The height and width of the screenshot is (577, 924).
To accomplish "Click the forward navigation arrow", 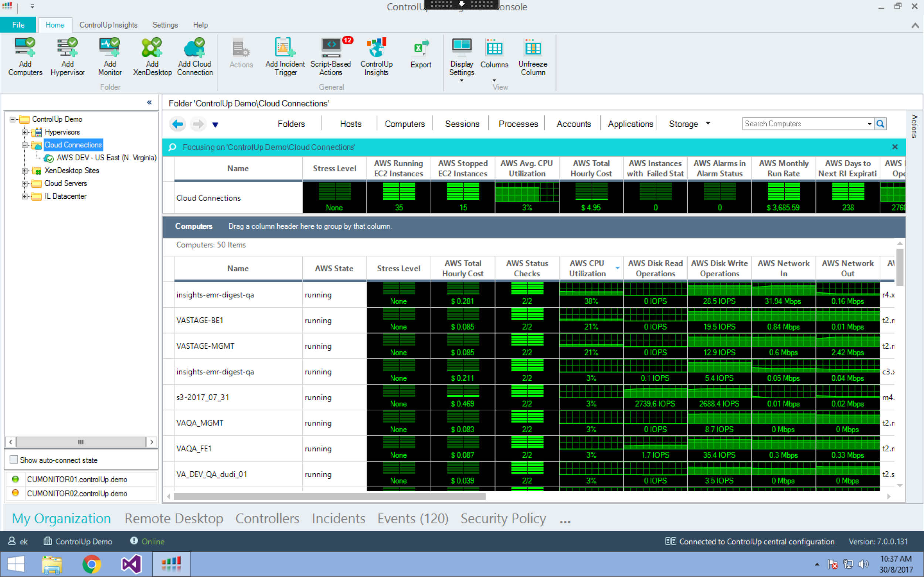I will 198,124.
